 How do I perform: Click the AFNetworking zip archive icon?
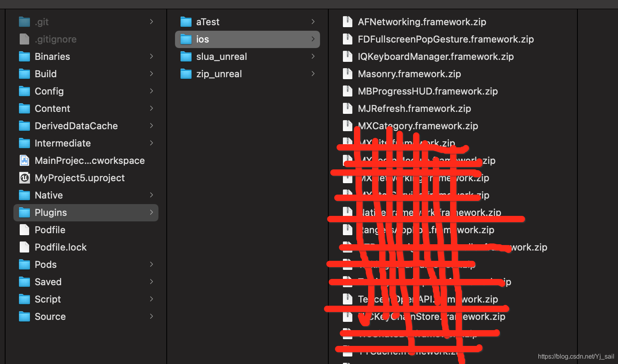[x=348, y=22]
